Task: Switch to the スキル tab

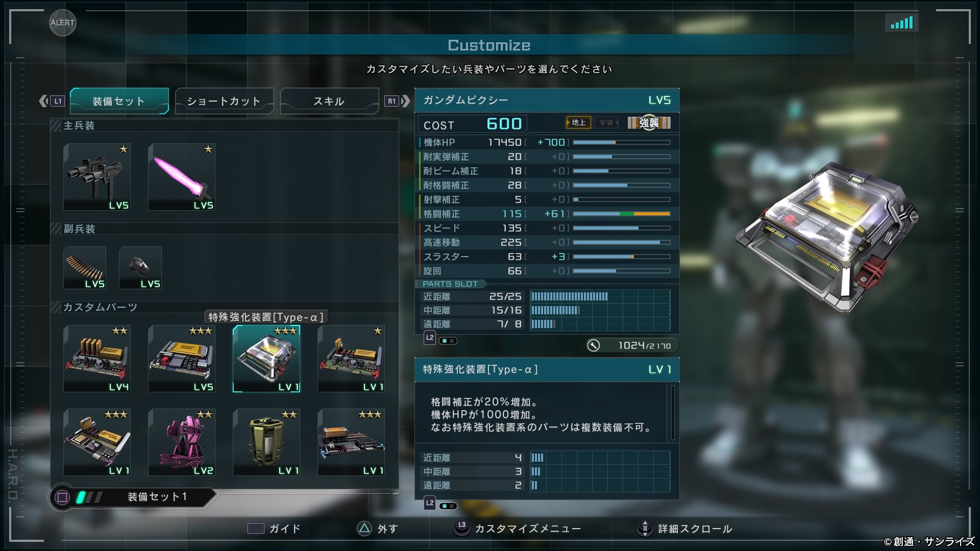Action: pyautogui.click(x=329, y=101)
